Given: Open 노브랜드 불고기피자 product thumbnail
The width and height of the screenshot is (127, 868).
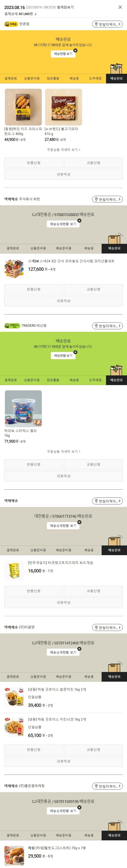Looking at the screenshot, I should [63, 107].
